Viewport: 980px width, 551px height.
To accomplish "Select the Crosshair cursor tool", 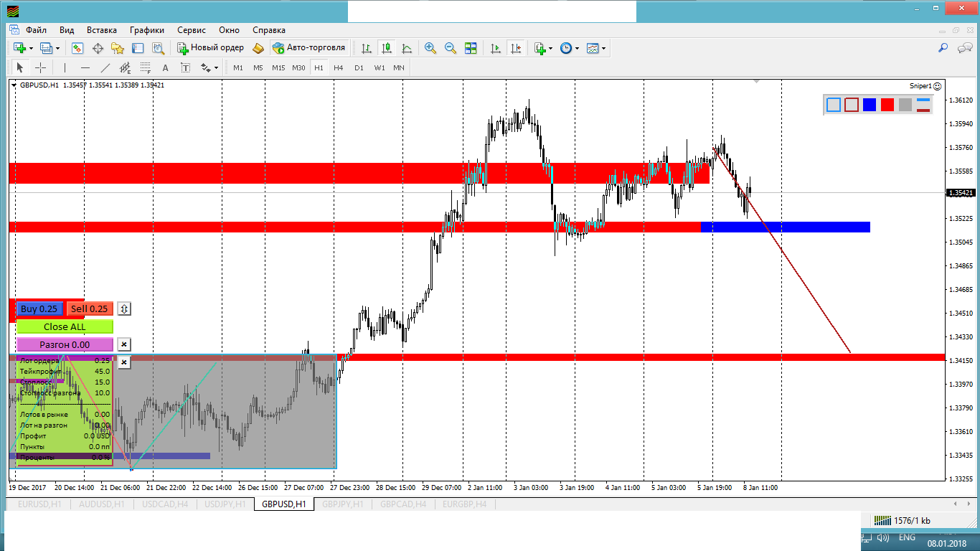I will click(x=41, y=67).
